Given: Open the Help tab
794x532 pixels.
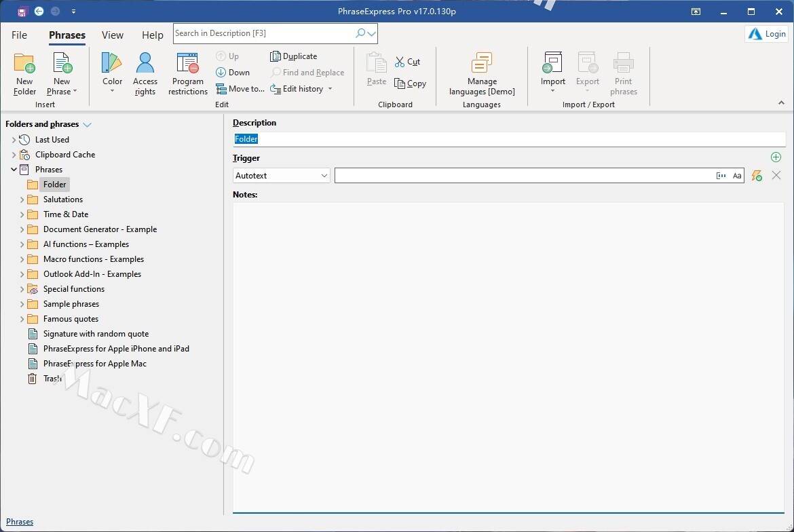Looking at the screenshot, I should 153,35.
